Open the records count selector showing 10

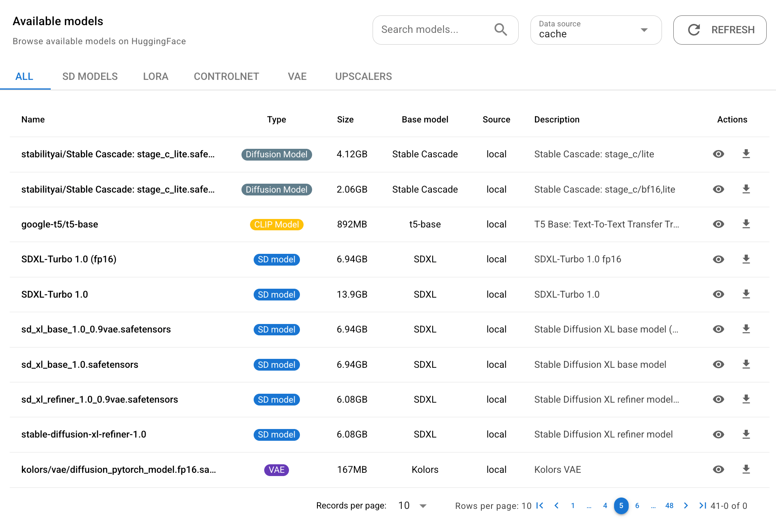coord(412,506)
